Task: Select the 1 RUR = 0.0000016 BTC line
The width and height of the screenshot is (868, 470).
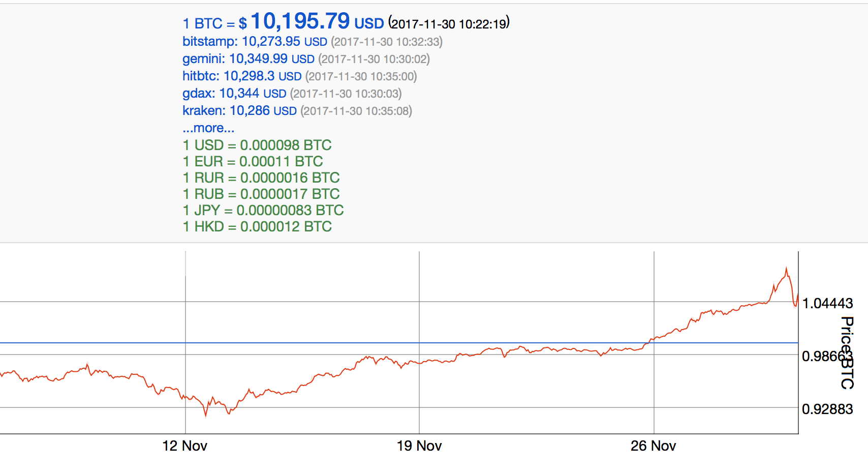Action: (x=261, y=178)
